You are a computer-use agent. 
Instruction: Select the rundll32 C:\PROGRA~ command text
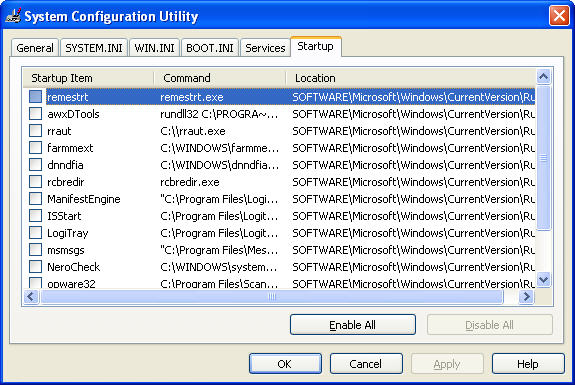click(x=219, y=114)
